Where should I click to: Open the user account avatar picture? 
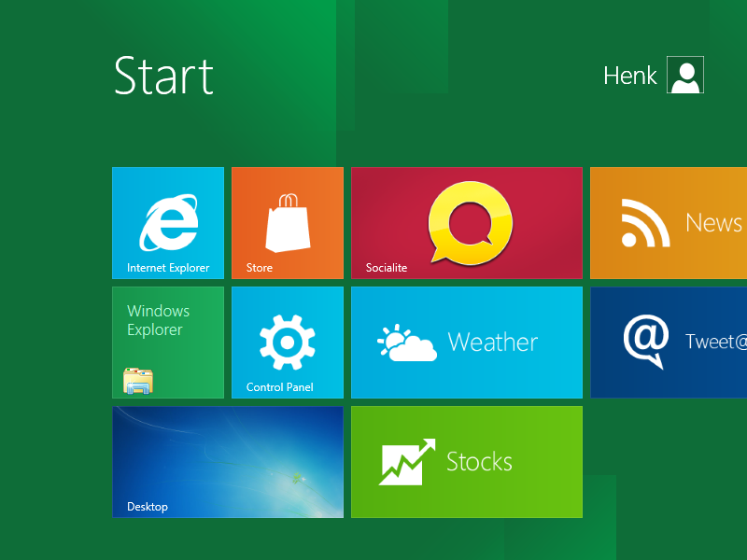click(685, 75)
